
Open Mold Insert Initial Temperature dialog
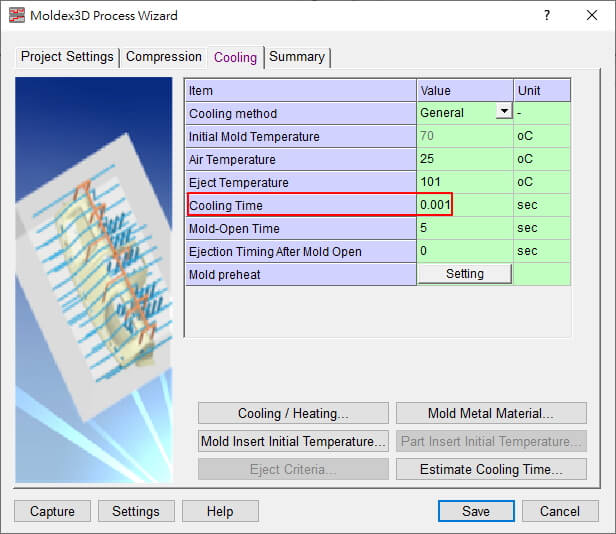(x=293, y=441)
